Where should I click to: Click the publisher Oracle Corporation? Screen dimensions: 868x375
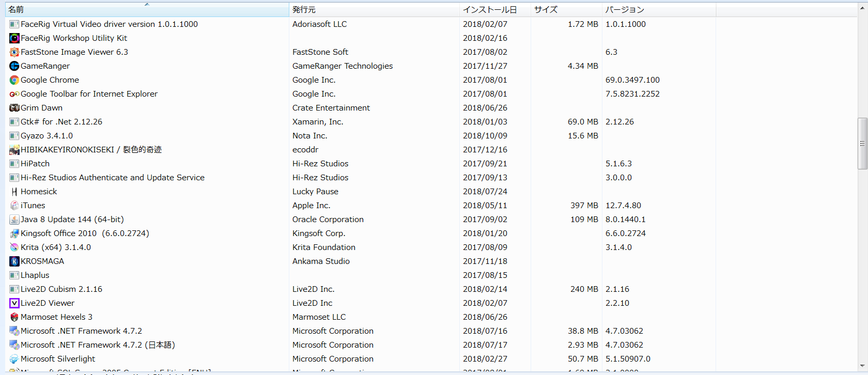point(328,220)
